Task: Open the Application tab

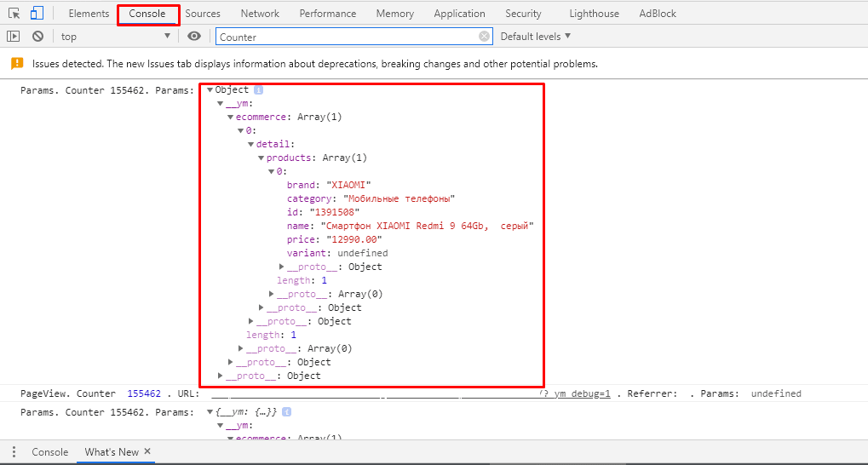Action: [459, 14]
